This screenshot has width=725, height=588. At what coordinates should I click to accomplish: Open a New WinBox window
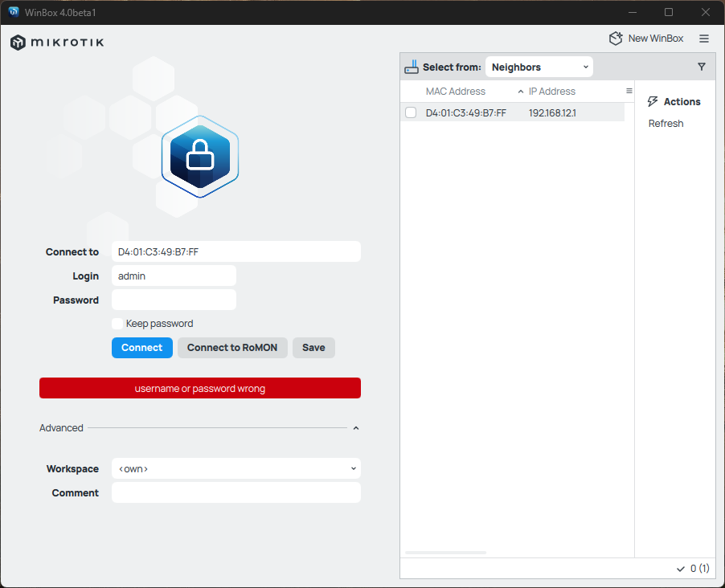(x=646, y=39)
